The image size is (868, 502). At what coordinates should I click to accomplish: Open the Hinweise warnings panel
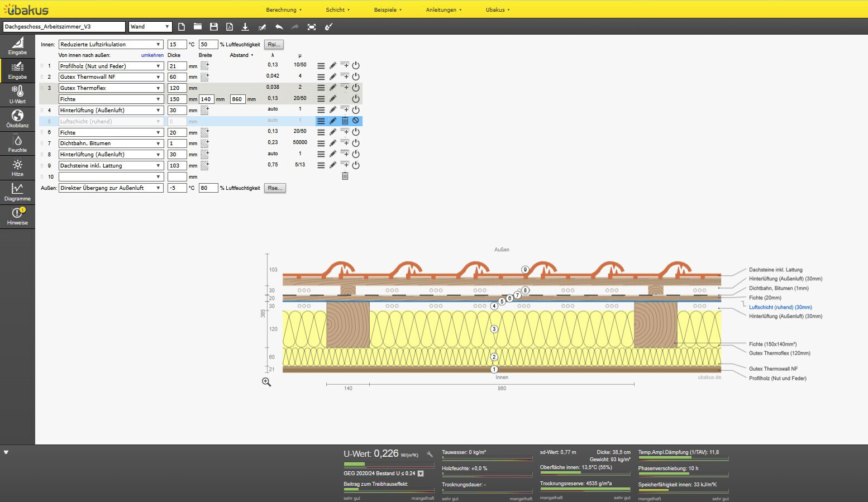point(17,216)
